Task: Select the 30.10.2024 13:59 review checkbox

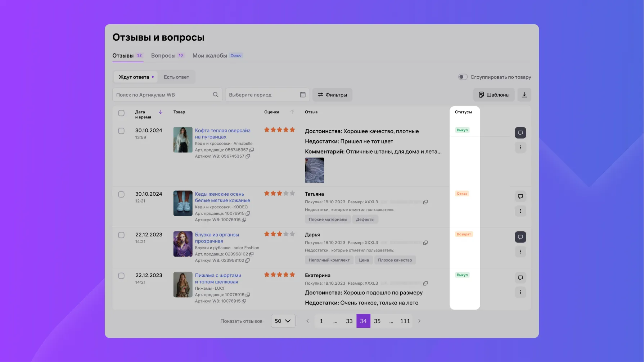Action: (x=121, y=131)
